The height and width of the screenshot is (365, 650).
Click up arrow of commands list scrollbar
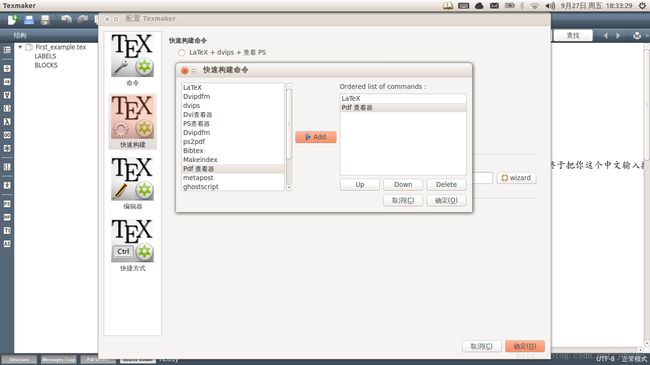coord(289,86)
